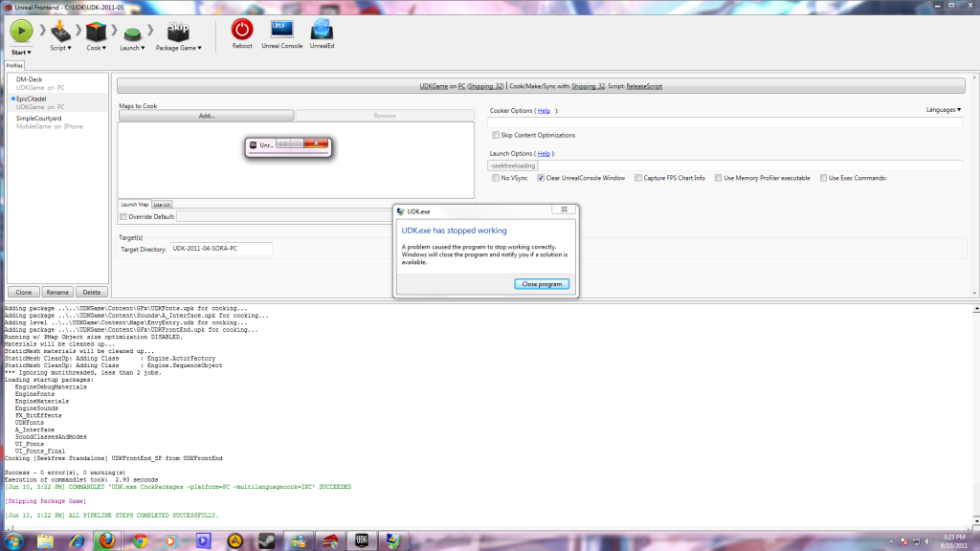The width and height of the screenshot is (980, 551).
Task: Switch to the Launch Map tab
Action: pyautogui.click(x=134, y=205)
